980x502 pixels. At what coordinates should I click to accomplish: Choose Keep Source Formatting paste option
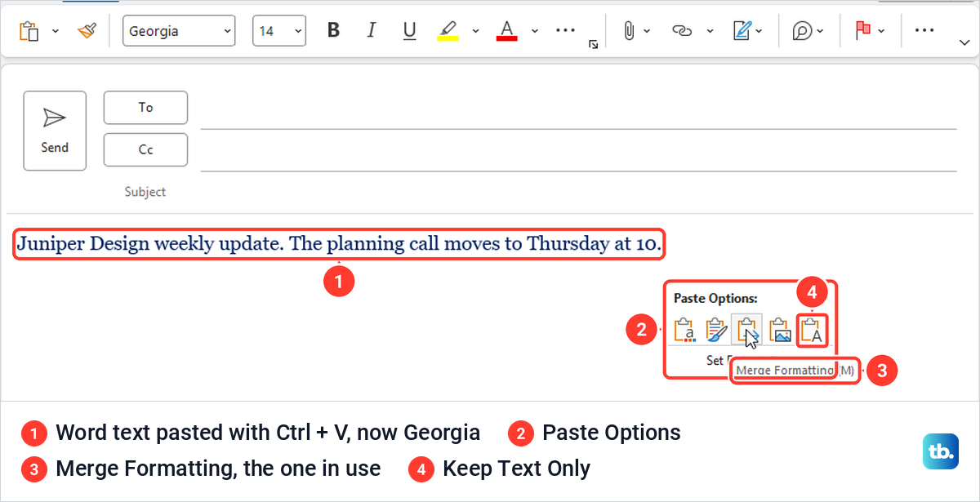coord(684,330)
